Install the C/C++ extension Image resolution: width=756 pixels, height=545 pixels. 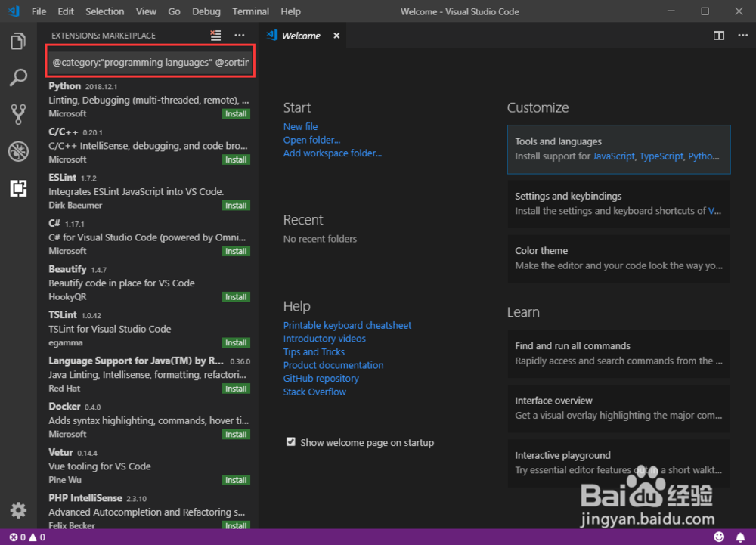tap(236, 159)
